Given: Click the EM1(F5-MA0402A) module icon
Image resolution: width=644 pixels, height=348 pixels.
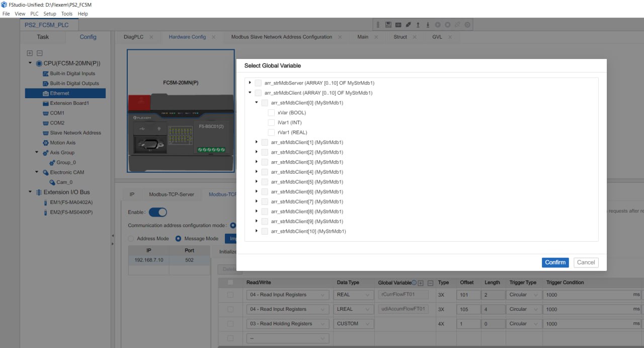Looking at the screenshot, I should point(45,202).
